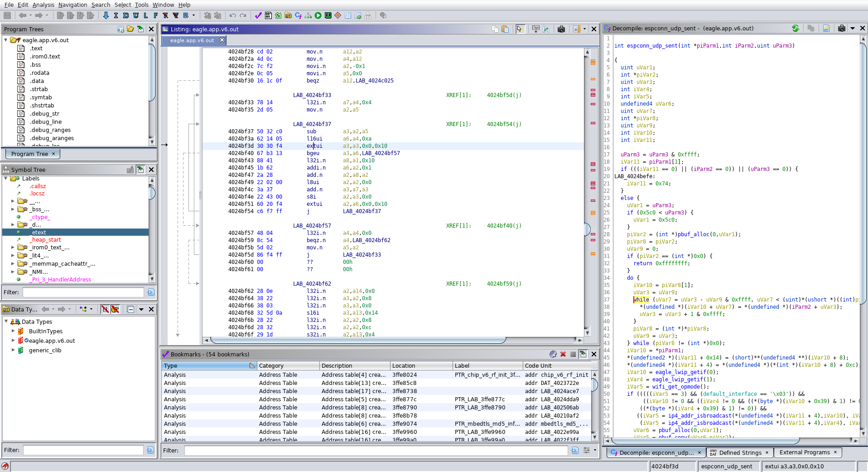Expand the _irom0_text_ folder in Symbol Tree

point(13,248)
